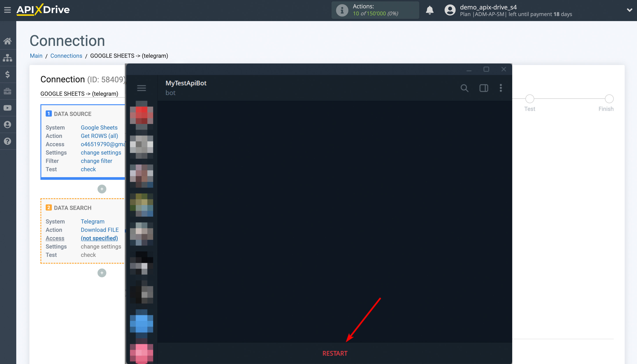Image resolution: width=637 pixels, height=364 pixels.
Task: Open the '(not specified)' Access link
Action: pyautogui.click(x=99, y=238)
